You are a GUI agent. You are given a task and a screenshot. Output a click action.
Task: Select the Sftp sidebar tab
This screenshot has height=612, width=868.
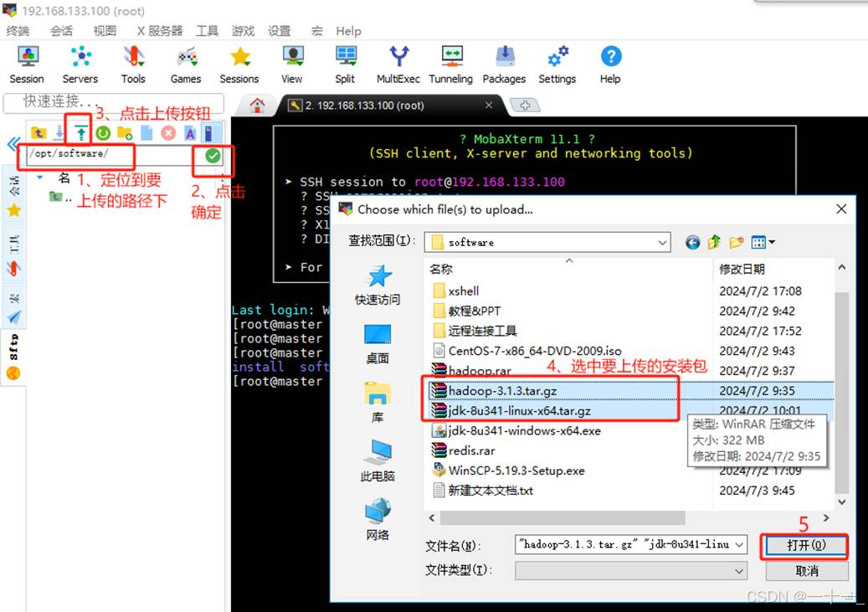point(13,357)
